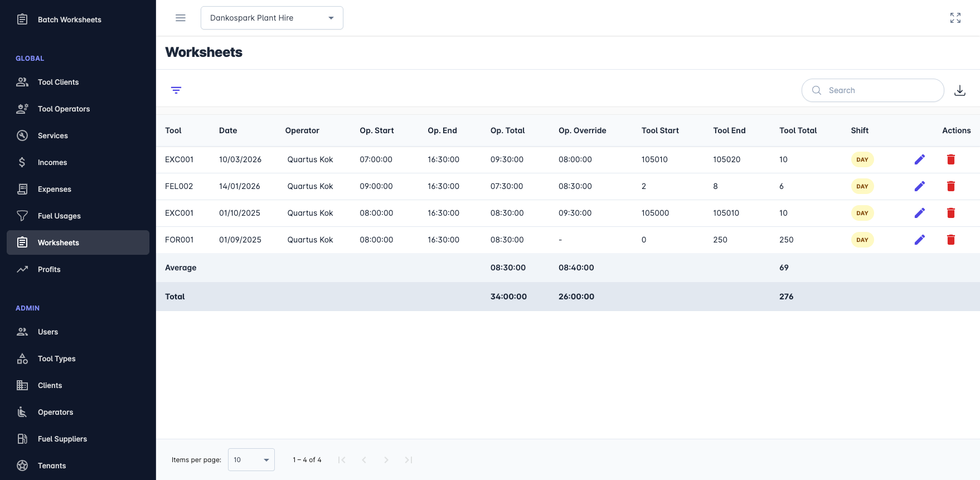Click the Services wrench icon
The height and width of the screenshot is (480, 980).
(x=22, y=135)
